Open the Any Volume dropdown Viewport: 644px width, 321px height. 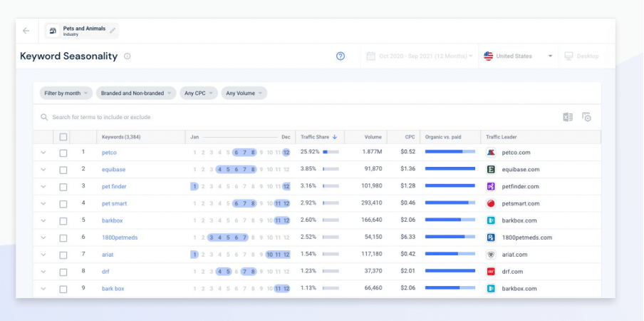click(244, 93)
